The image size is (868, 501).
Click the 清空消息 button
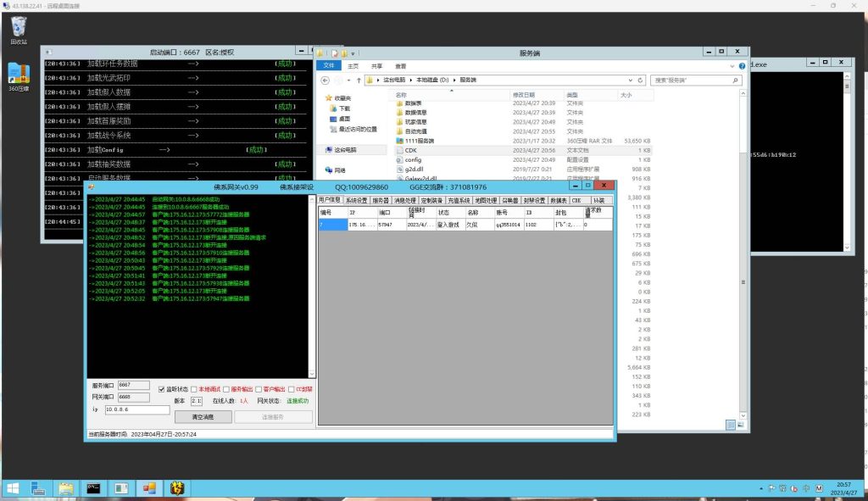tap(203, 417)
